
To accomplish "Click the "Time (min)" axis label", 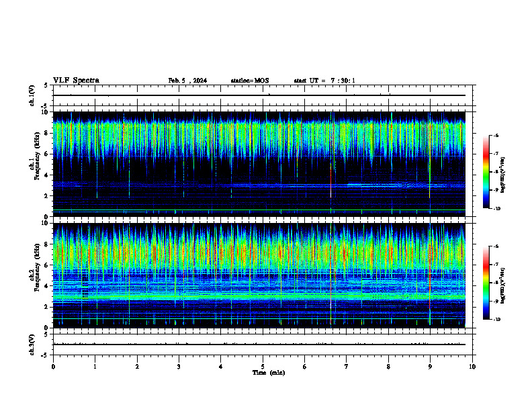I will pos(269,373).
